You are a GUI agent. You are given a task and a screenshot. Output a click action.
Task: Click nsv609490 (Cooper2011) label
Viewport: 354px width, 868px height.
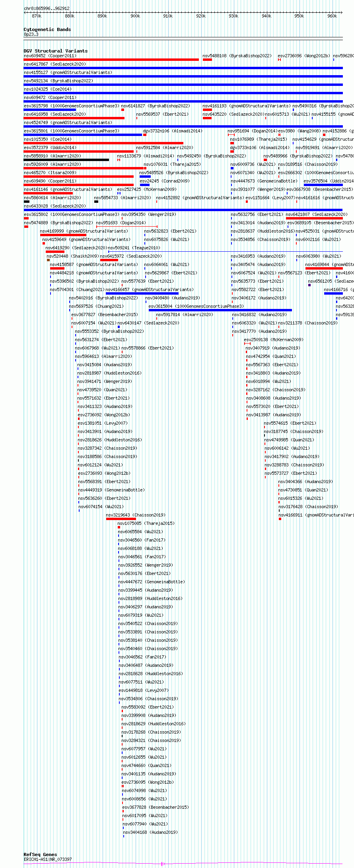(50, 181)
